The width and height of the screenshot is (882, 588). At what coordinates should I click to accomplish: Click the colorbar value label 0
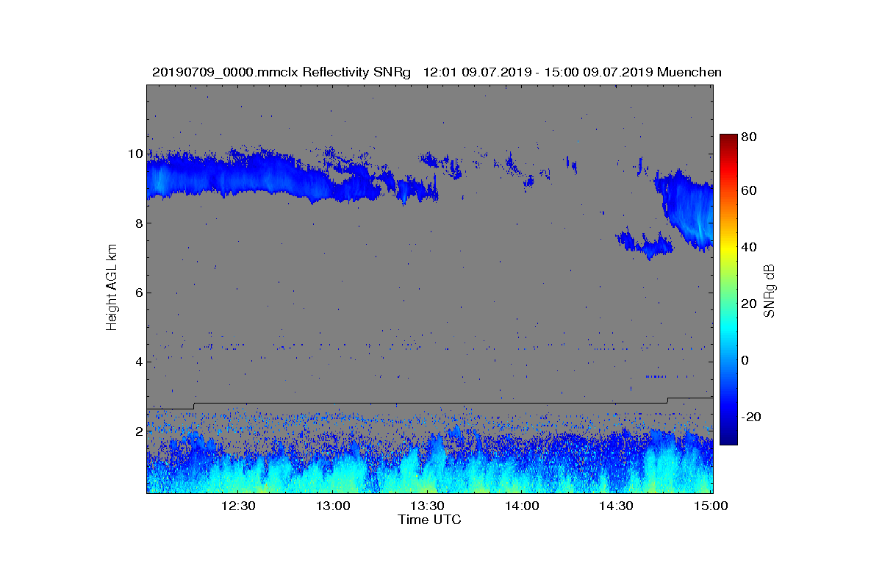pos(746,360)
